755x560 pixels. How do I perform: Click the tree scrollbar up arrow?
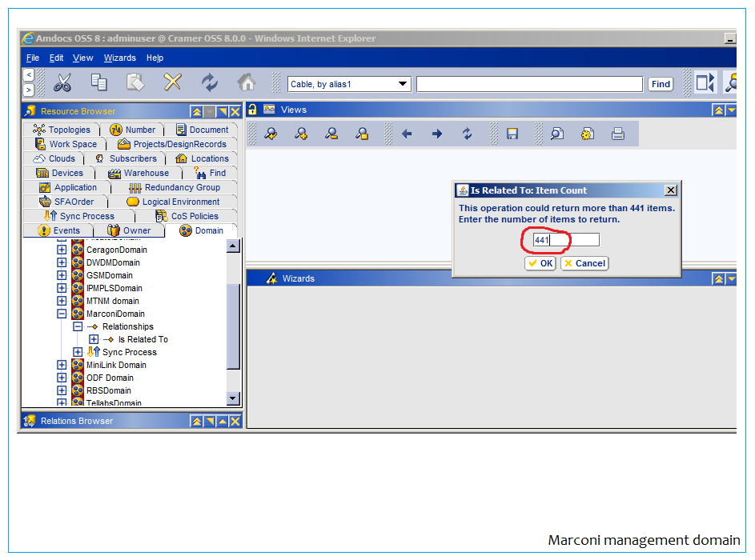click(x=233, y=246)
